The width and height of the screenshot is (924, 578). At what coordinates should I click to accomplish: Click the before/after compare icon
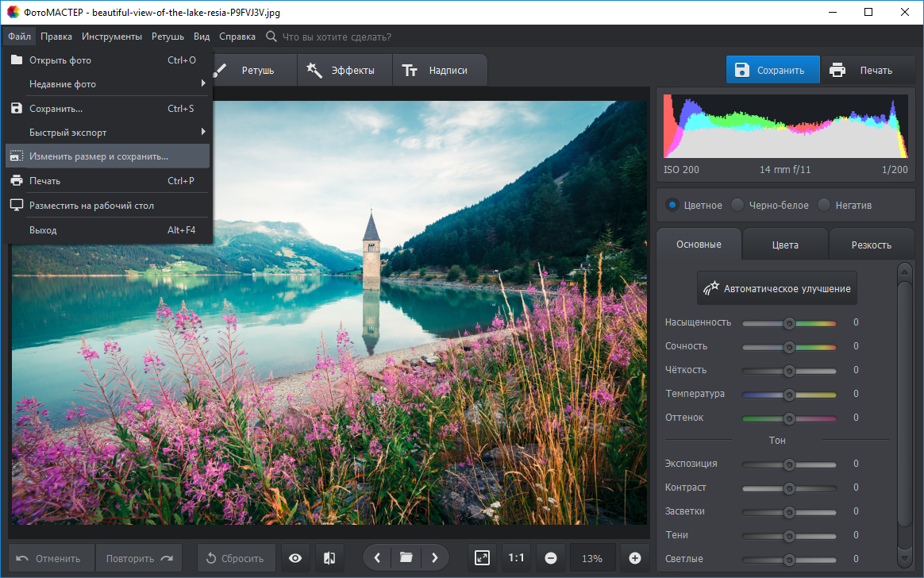(x=329, y=558)
